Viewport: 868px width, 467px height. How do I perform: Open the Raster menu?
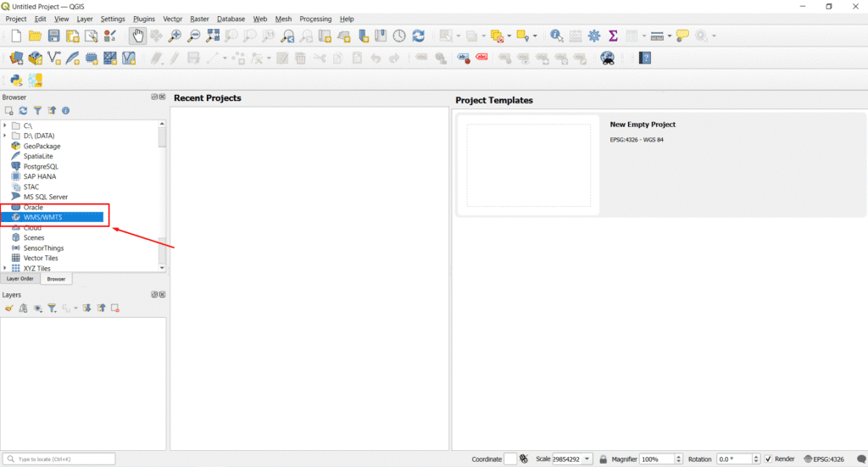(x=199, y=19)
